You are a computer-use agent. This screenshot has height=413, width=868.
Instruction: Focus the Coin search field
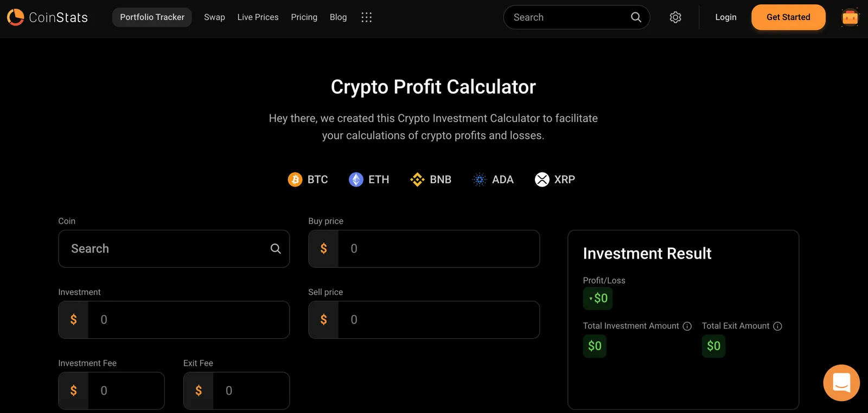click(174, 249)
